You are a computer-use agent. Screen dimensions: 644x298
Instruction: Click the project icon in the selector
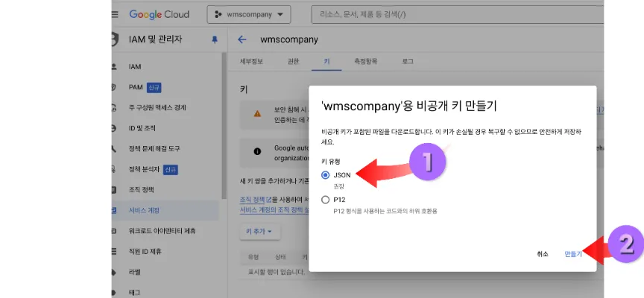[218, 14]
